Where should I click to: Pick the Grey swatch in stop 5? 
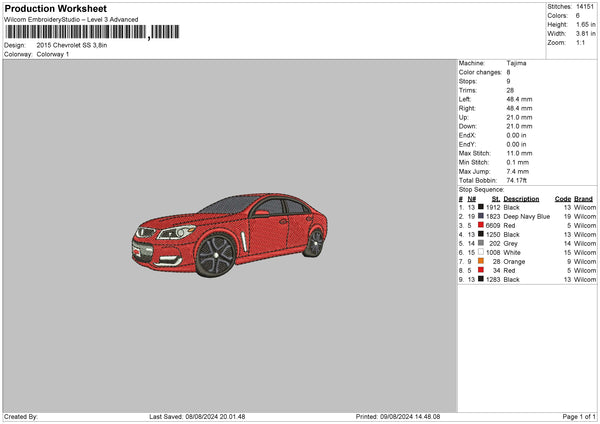(481, 243)
